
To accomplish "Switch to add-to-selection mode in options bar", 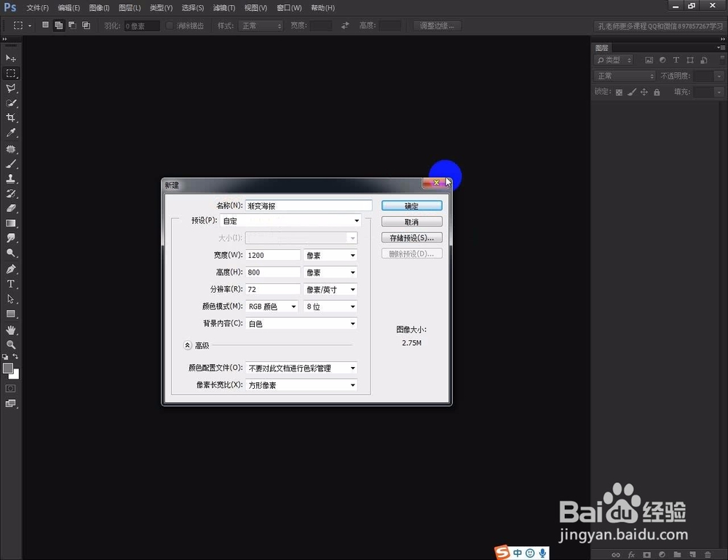I will click(x=59, y=25).
